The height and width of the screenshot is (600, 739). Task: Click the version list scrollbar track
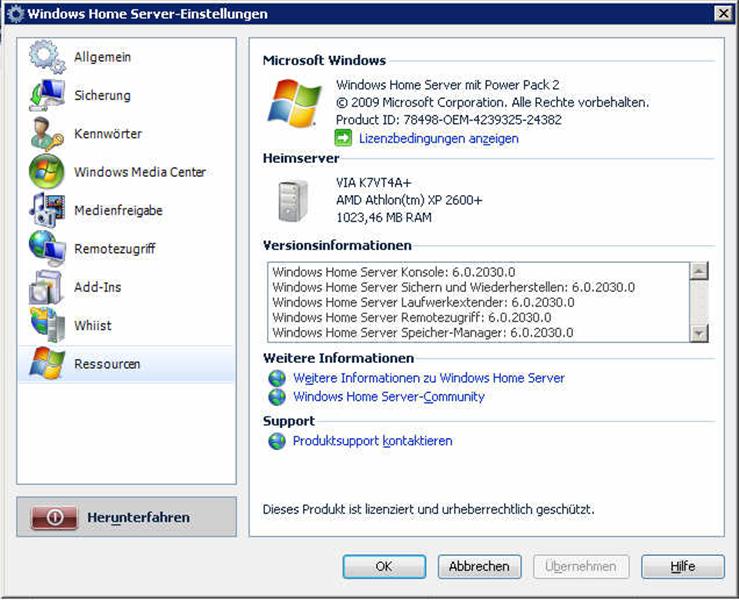[x=698, y=302]
